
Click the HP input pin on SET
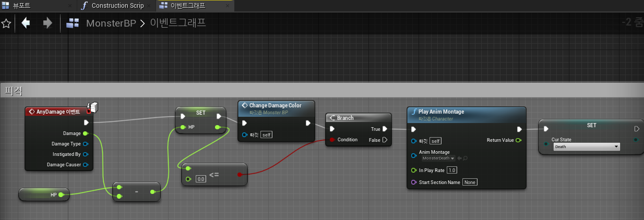[183, 127]
